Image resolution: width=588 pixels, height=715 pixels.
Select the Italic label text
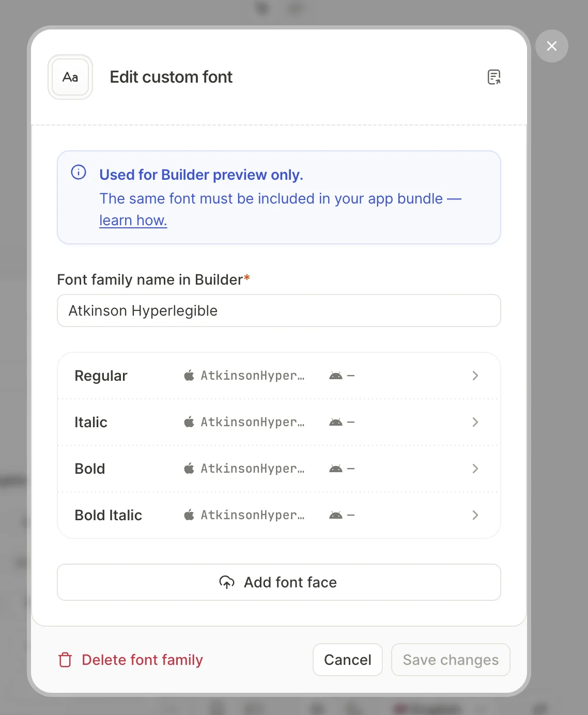(x=91, y=422)
